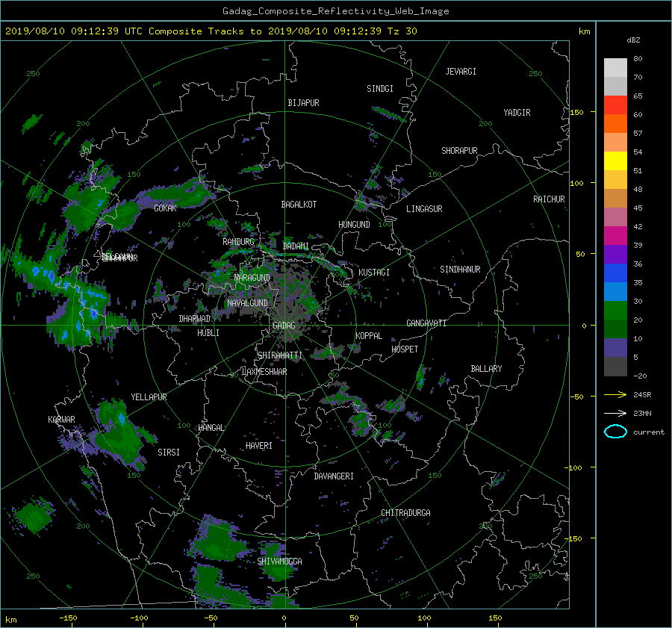The image size is (672, 628).
Task: Pick the yellow 51 dBZ color swatch
Action: (615, 161)
